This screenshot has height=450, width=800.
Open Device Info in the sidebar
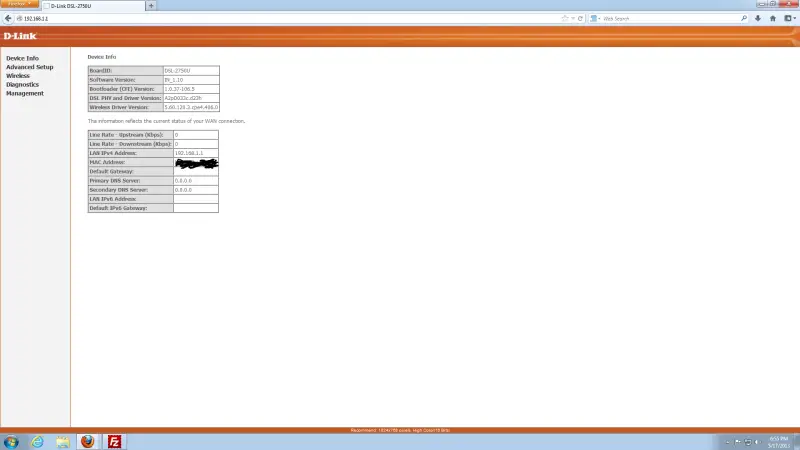[x=22, y=58]
